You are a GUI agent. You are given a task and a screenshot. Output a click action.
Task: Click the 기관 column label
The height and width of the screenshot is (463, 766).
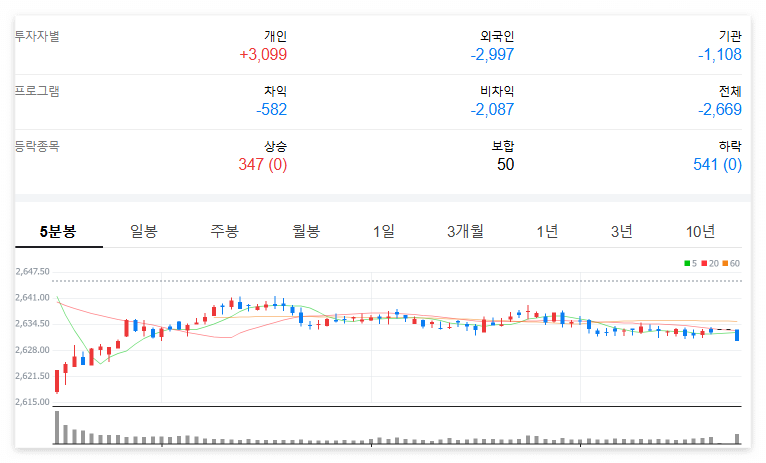(x=730, y=36)
